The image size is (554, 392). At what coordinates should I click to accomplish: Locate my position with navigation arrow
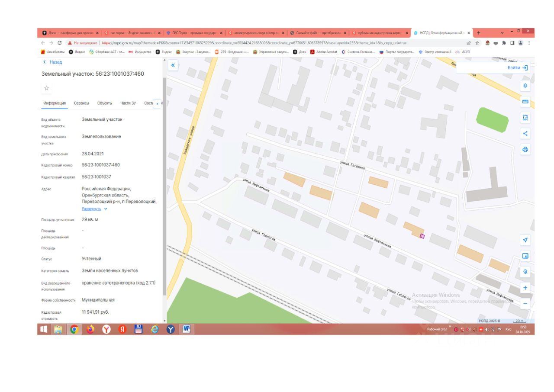(525, 240)
